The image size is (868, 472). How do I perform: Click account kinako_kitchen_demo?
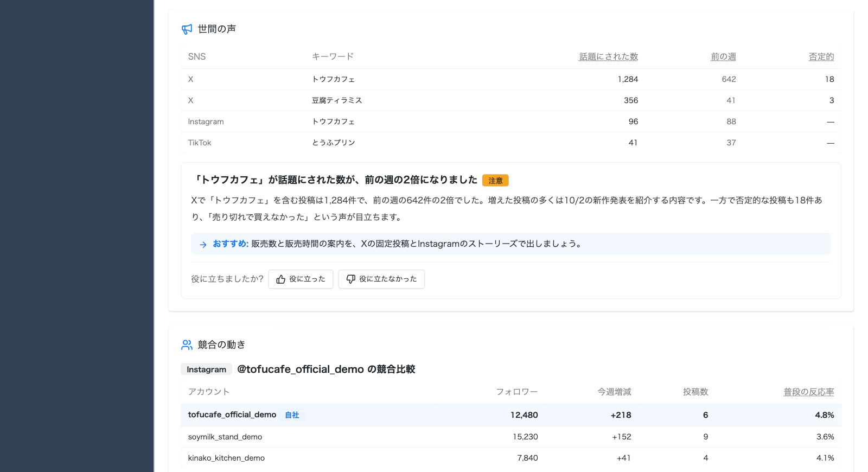coord(226,458)
